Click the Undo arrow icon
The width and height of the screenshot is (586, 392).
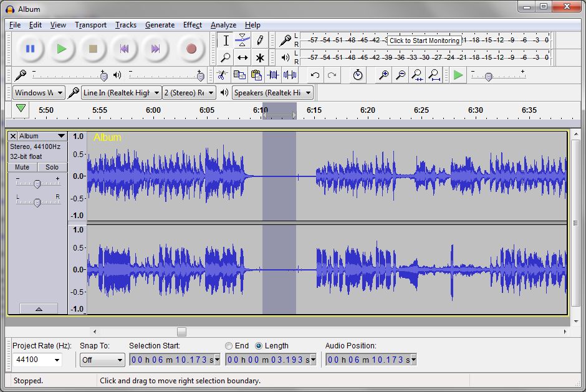315,75
